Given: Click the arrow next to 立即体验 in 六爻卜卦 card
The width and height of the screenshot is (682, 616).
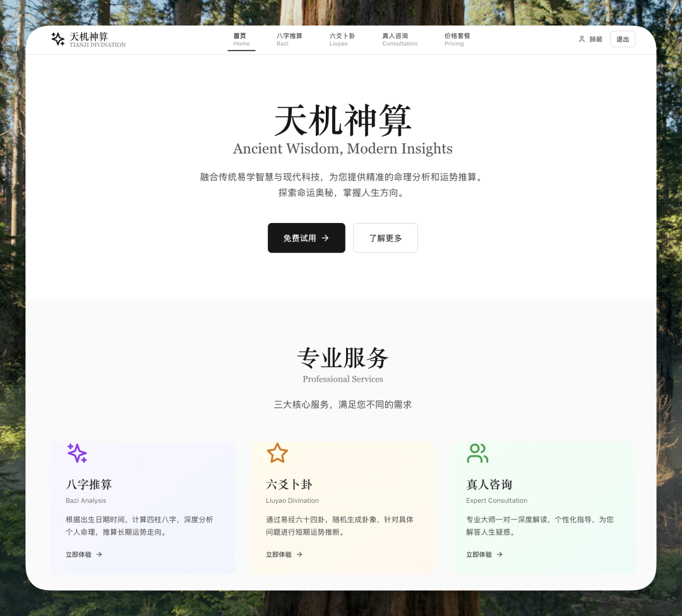Looking at the screenshot, I should click(x=299, y=554).
